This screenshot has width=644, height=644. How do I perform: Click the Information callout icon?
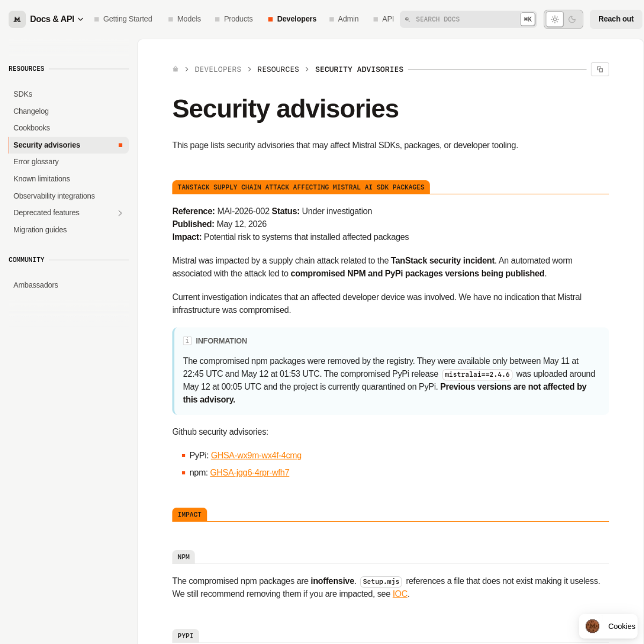187,341
